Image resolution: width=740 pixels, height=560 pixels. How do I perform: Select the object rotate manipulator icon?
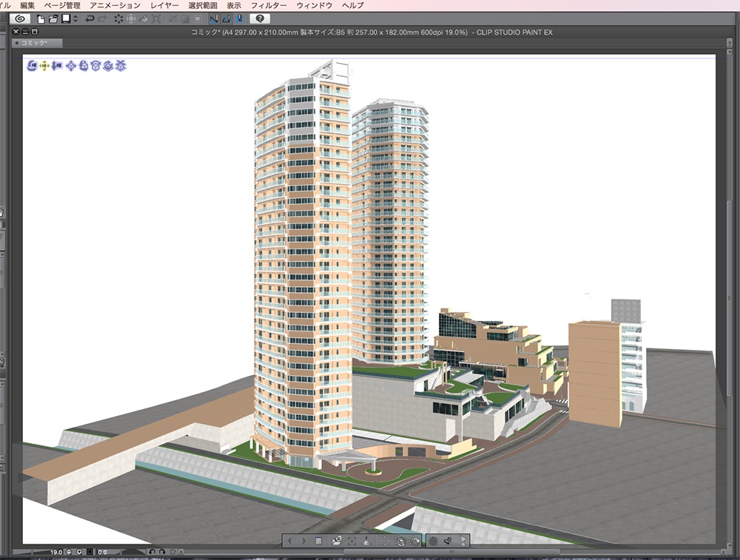point(84,66)
